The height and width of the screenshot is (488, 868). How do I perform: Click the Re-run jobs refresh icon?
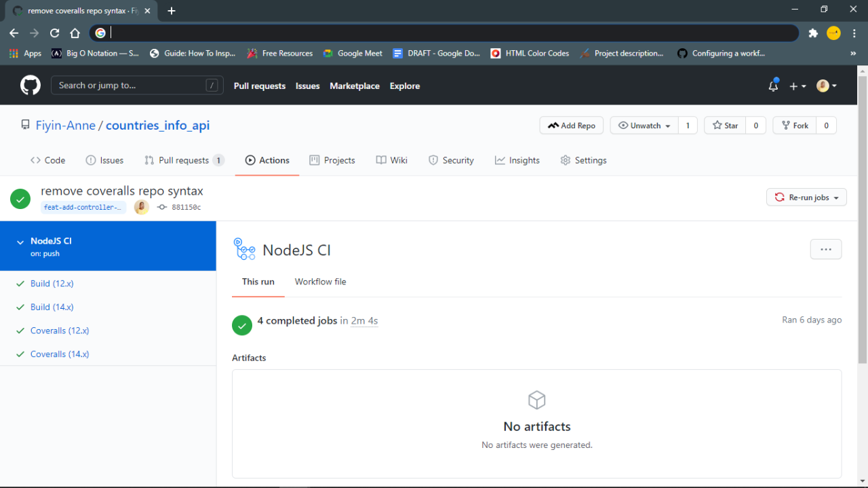(x=778, y=197)
